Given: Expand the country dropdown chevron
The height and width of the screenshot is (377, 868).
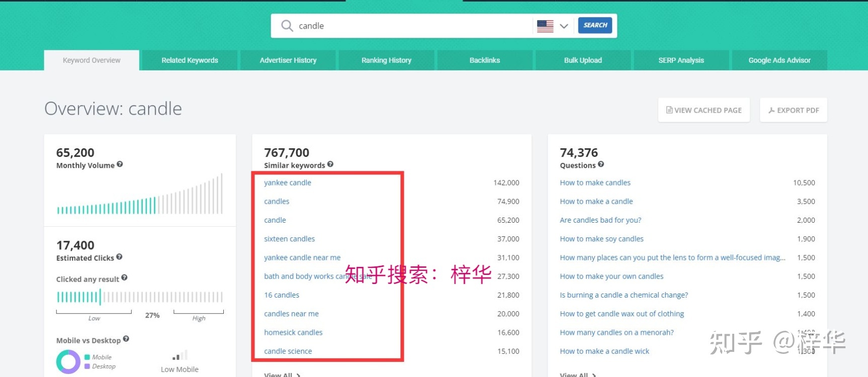Looking at the screenshot, I should [x=564, y=26].
